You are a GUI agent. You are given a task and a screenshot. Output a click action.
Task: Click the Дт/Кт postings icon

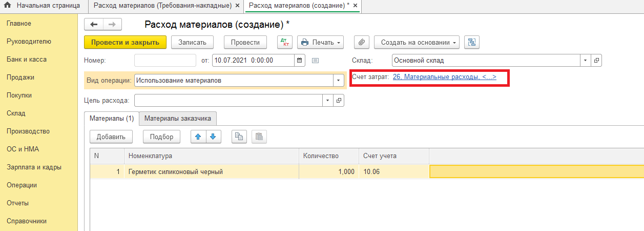284,43
